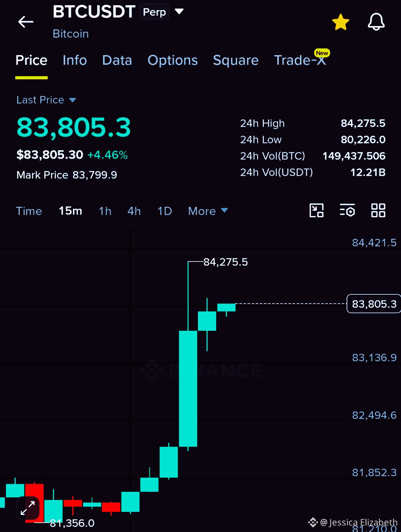This screenshot has height=532, width=401.
Task: Tap the 83,805.3 current price marker
Action: (x=374, y=304)
